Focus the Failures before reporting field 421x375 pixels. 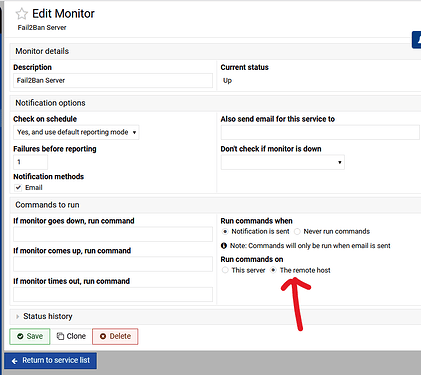coord(30,162)
